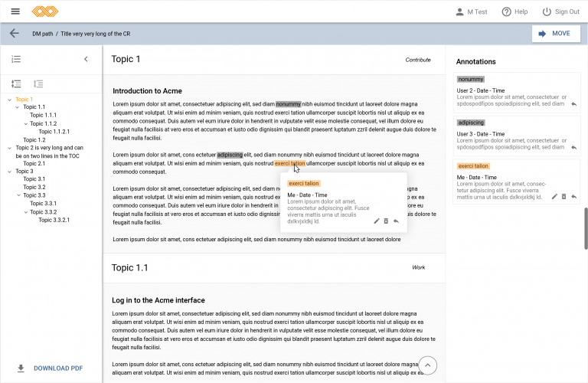This screenshot has width=588, height=383.
Task: Select Topic 1.1.1 in the TOC
Action: pos(43,115)
